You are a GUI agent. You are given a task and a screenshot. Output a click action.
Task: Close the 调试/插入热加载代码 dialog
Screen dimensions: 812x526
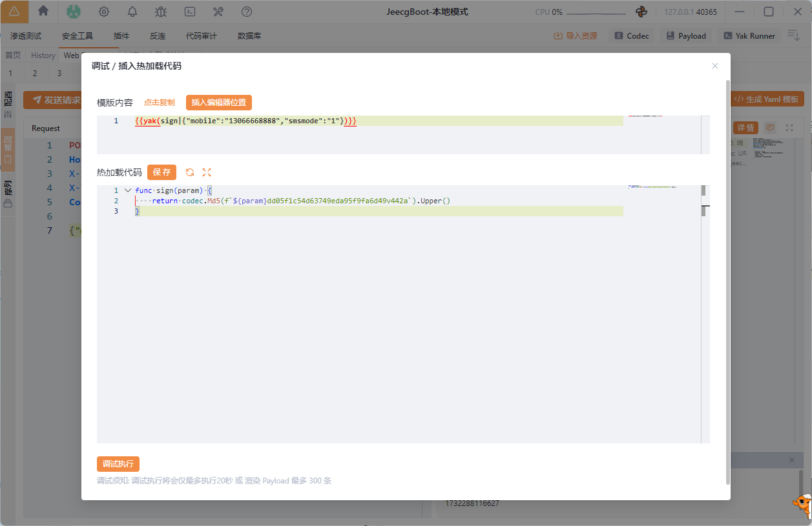[714, 66]
